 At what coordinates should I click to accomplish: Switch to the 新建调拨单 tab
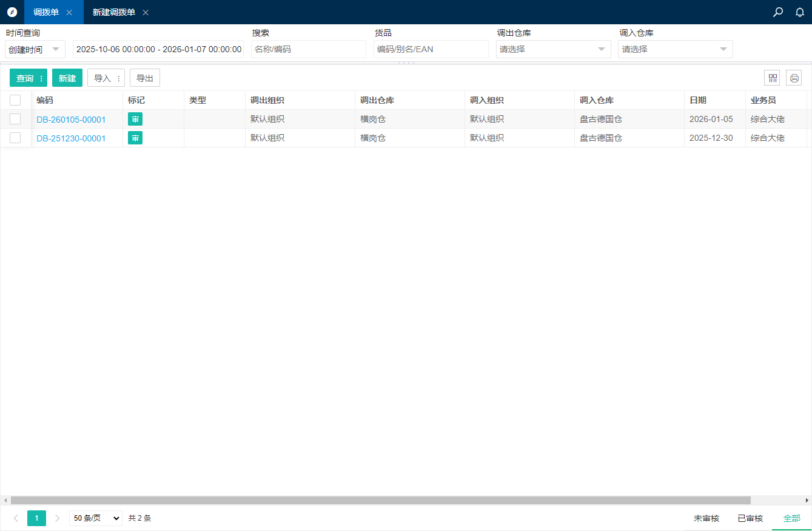(x=114, y=12)
